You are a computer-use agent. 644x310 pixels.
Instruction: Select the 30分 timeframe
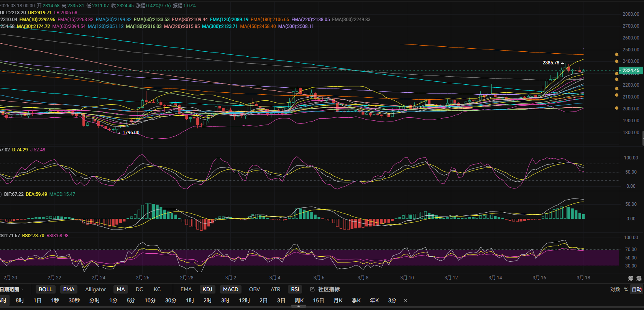[171, 300]
